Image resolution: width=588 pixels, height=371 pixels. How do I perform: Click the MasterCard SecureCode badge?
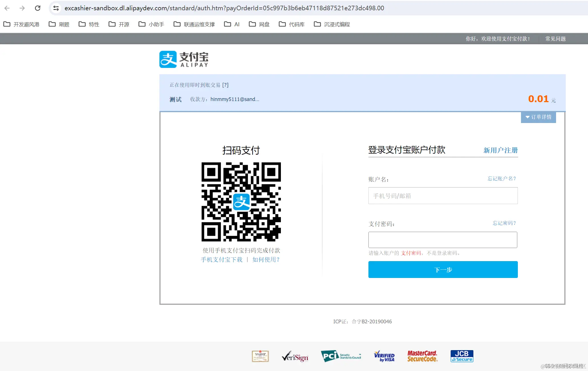422,356
